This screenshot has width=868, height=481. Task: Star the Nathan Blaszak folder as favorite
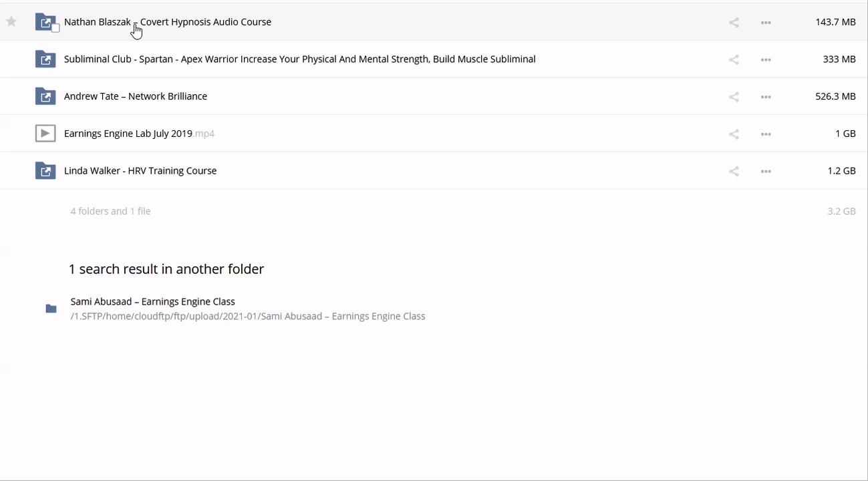(x=11, y=22)
